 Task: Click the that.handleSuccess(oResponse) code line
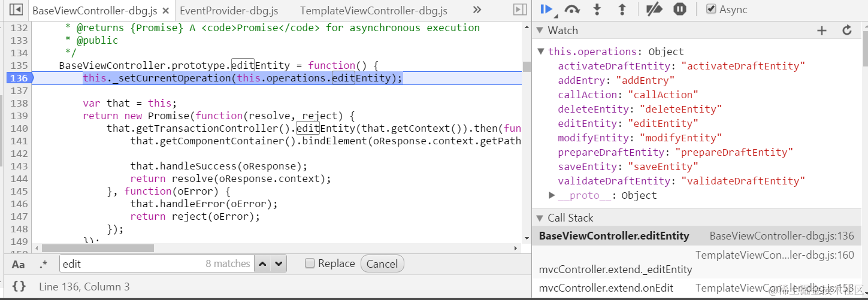[x=219, y=166]
